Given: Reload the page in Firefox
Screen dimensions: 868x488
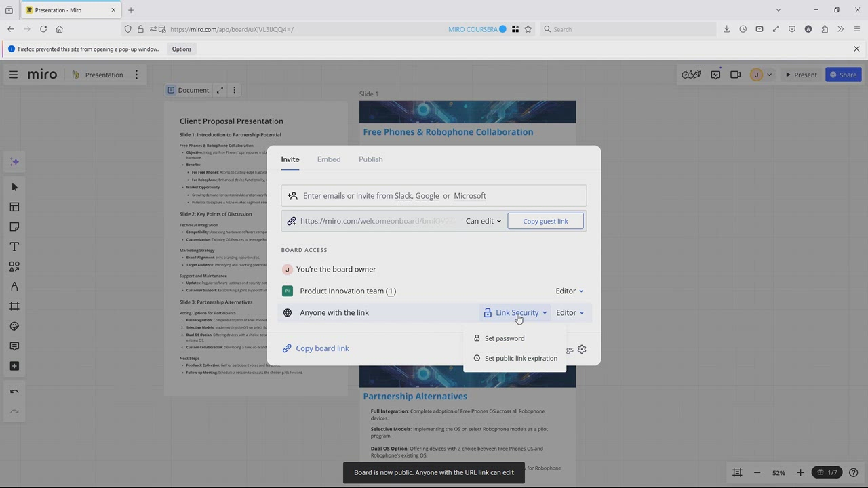Looking at the screenshot, I should (43, 29).
